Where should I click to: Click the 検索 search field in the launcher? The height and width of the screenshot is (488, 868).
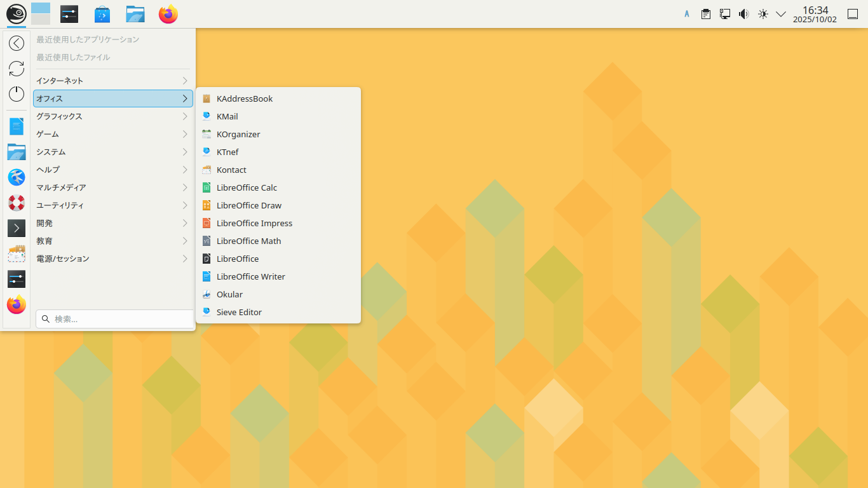pos(114,318)
